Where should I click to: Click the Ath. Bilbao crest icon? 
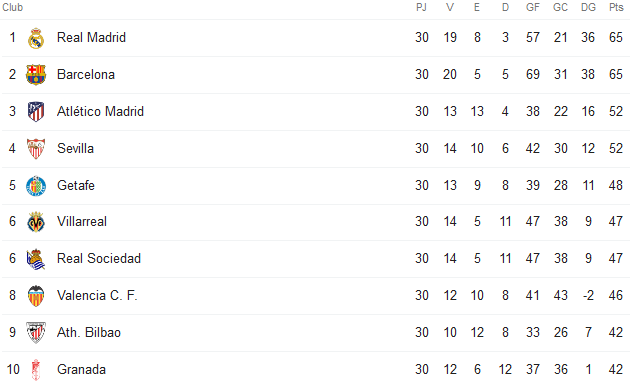click(36, 333)
